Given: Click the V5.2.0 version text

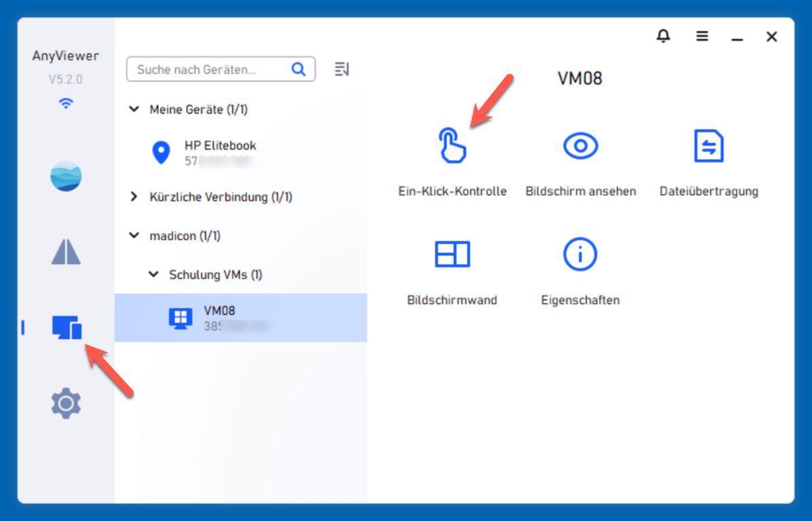Looking at the screenshot, I should pos(66,79).
